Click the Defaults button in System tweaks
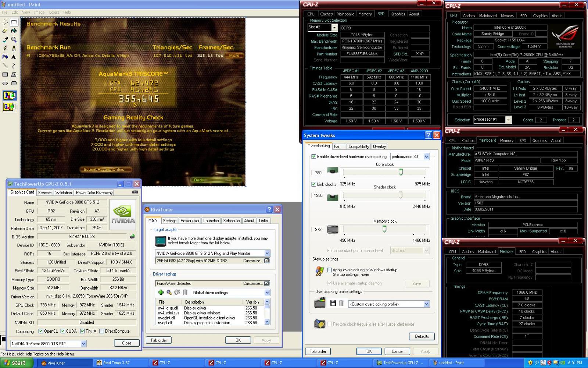Screen dimensions: 588x368 422,336
